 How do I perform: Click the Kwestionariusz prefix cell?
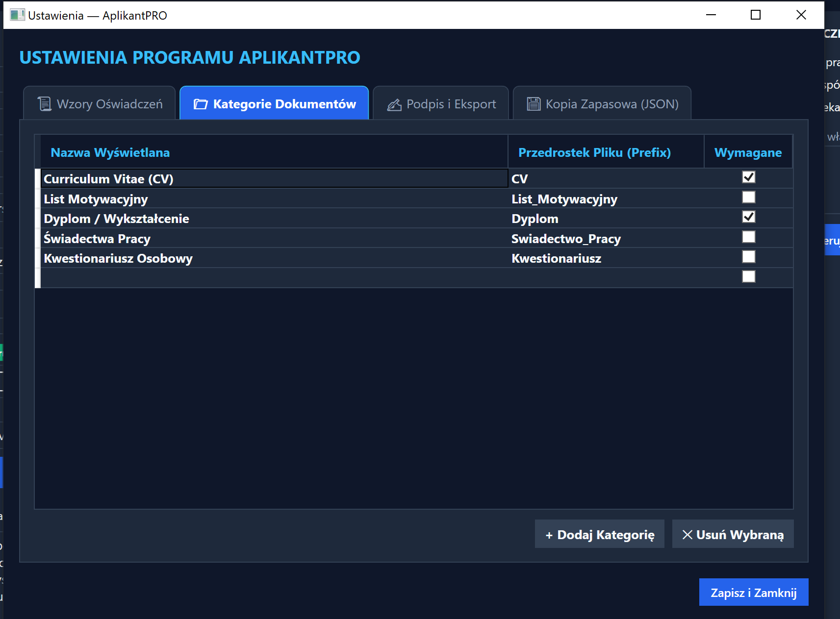point(606,258)
